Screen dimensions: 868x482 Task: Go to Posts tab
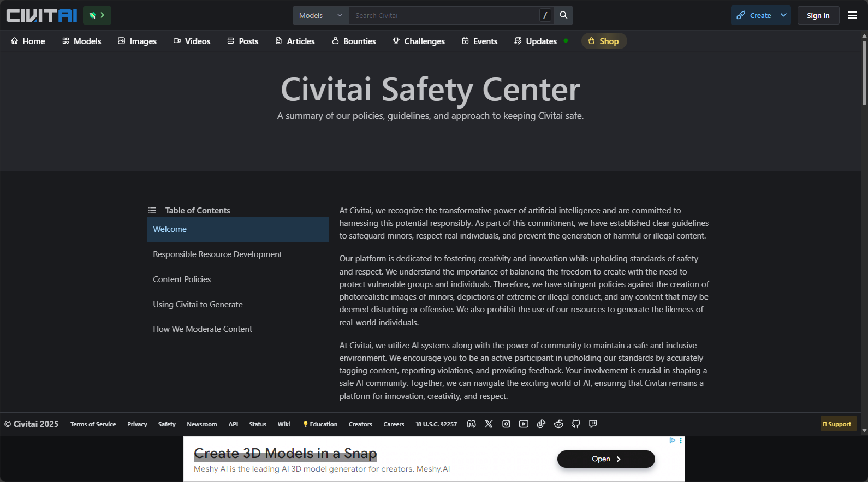tap(243, 41)
